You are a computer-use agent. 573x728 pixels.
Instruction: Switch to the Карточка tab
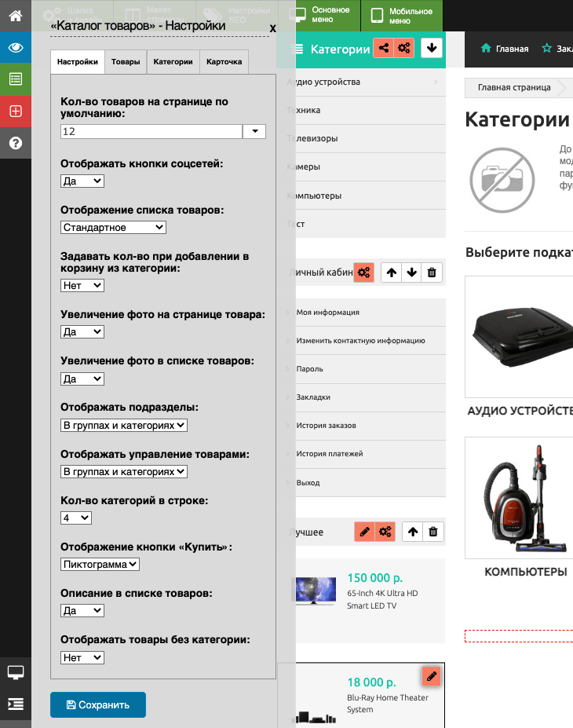(x=224, y=62)
